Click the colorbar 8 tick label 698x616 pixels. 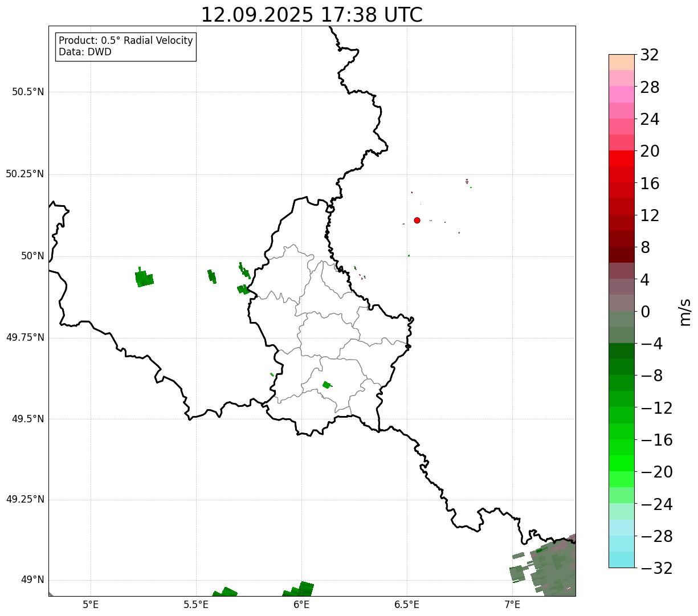(x=645, y=247)
